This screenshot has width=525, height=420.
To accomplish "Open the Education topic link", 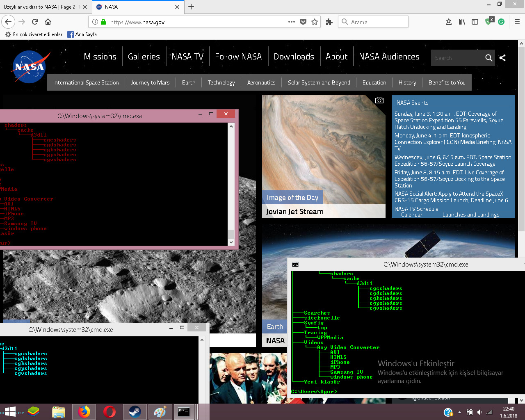I will (374, 82).
